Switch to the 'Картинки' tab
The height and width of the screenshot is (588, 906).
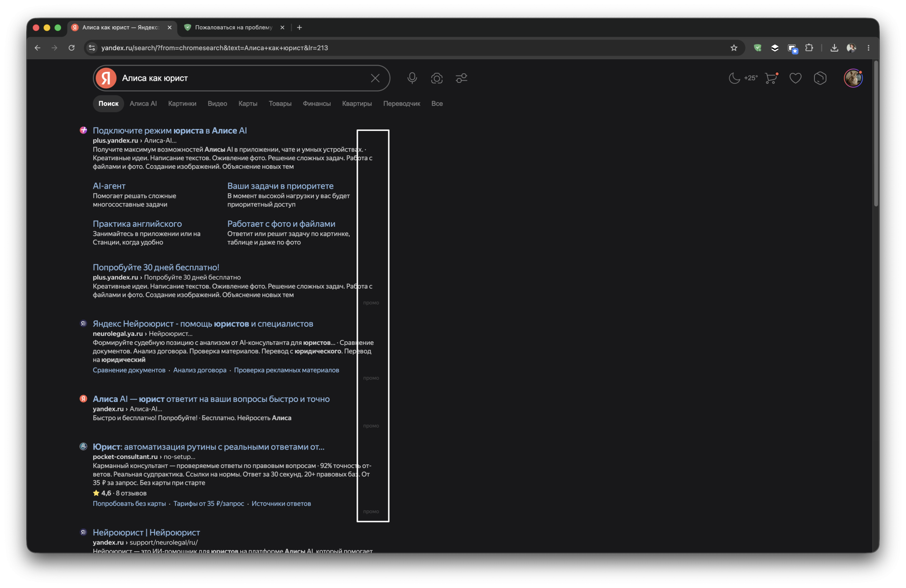(x=182, y=104)
